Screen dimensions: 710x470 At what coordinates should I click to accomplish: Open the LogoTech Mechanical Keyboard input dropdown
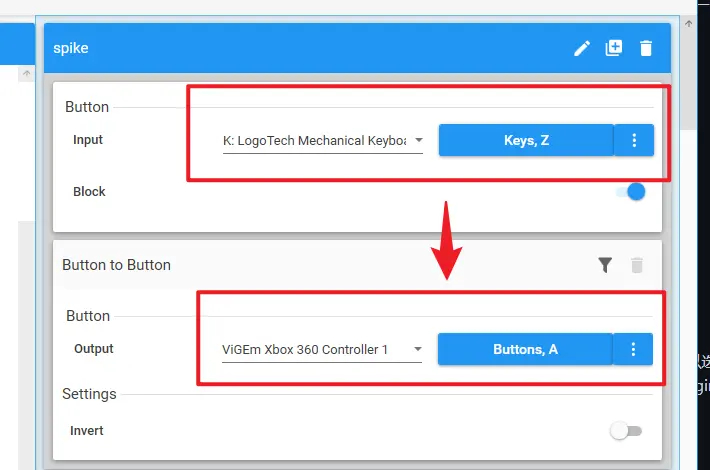tap(322, 141)
